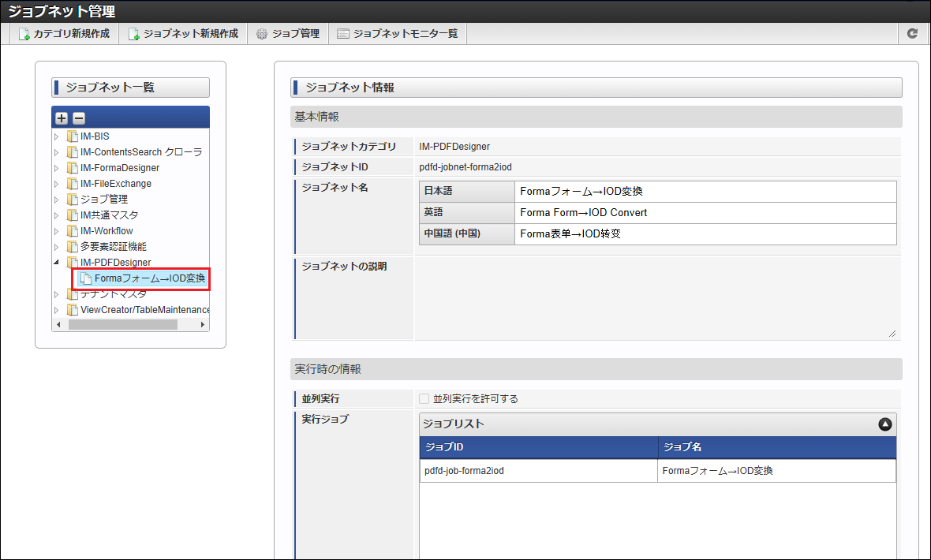Click the IM-Workflow folder icon
931x560 pixels.
73,231
